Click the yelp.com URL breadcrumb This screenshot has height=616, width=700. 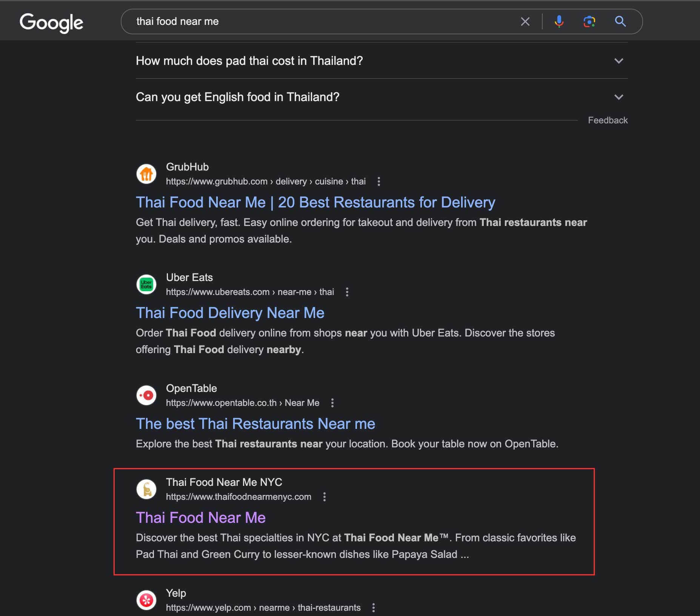[x=263, y=608]
